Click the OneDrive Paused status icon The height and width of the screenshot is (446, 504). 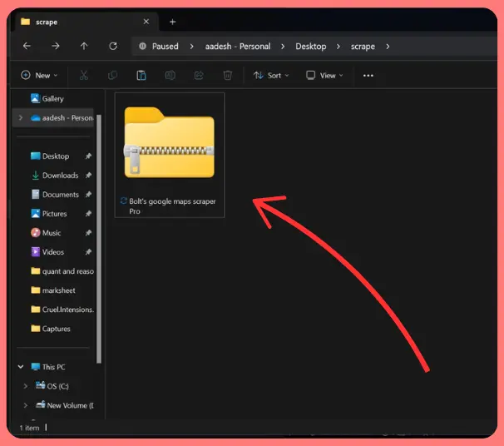click(142, 46)
